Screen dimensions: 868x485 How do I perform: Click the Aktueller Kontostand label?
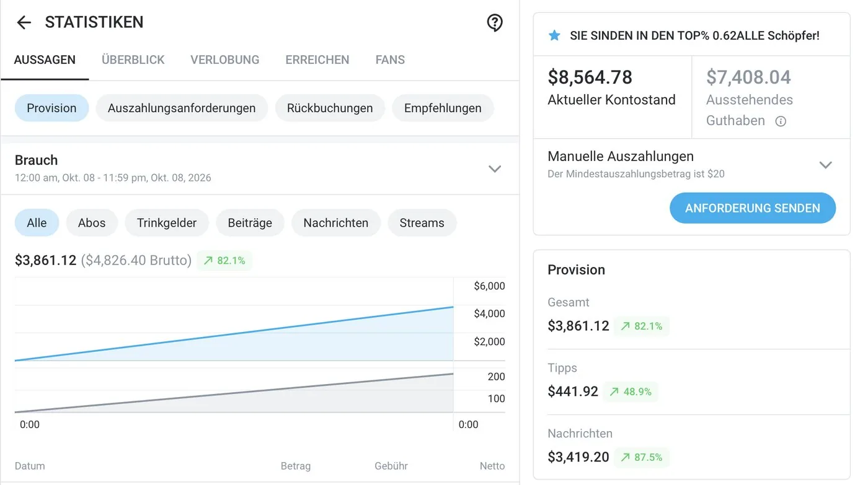(x=612, y=100)
